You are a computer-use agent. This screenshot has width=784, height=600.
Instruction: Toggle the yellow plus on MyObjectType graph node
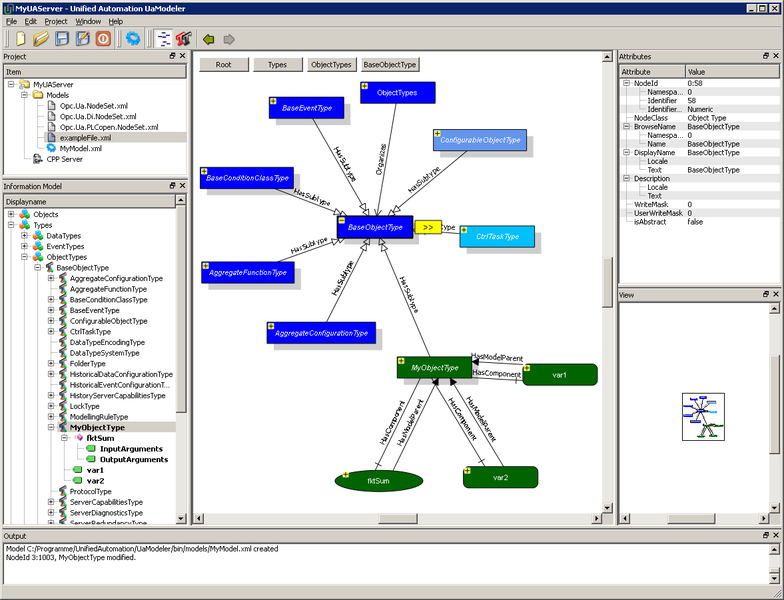tap(401, 359)
